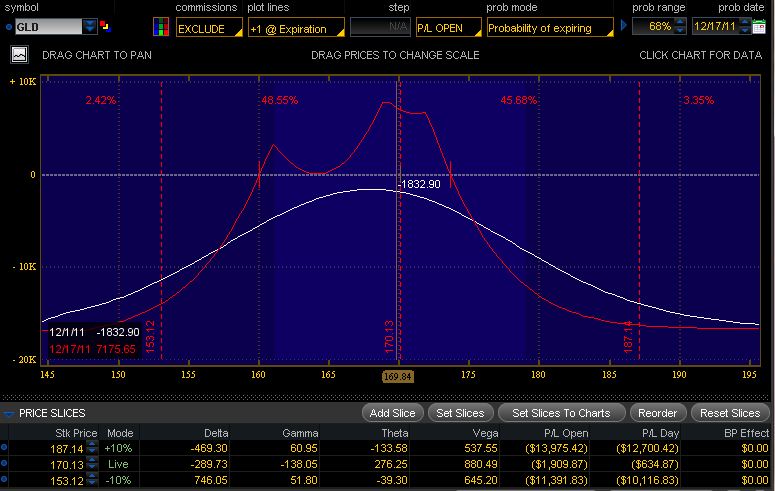Open the -10% mode cell of the 153.12 slice
The image size is (775, 491).
[118, 480]
